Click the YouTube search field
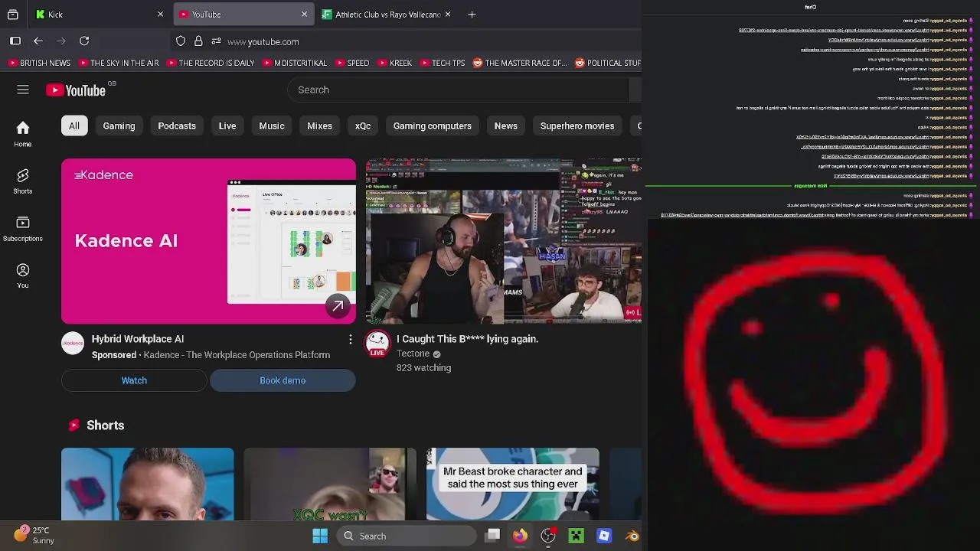 [x=458, y=90]
